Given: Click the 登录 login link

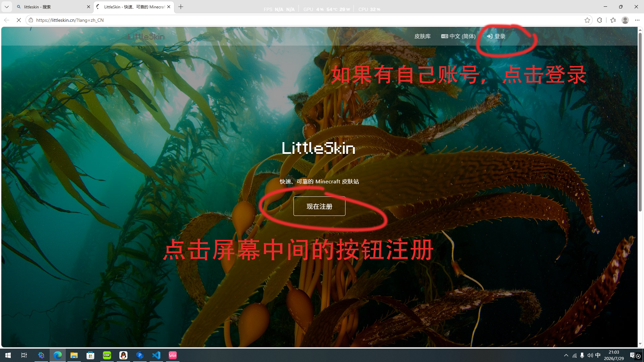Looking at the screenshot, I should (x=496, y=36).
